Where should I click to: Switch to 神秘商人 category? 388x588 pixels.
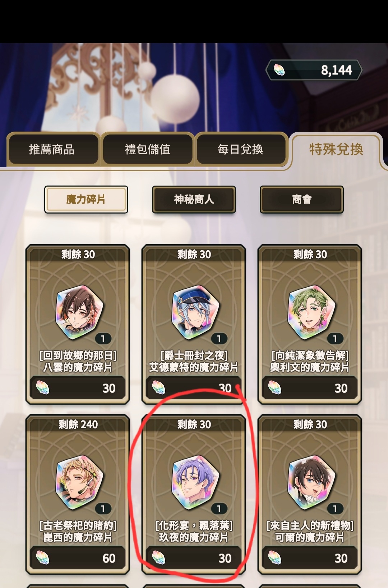[194, 199]
